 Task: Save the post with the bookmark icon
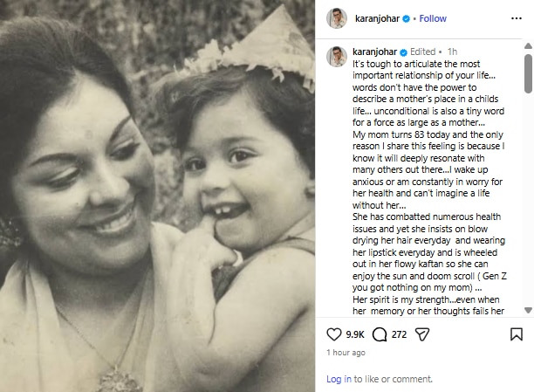pyautogui.click(x=516, y=334)
